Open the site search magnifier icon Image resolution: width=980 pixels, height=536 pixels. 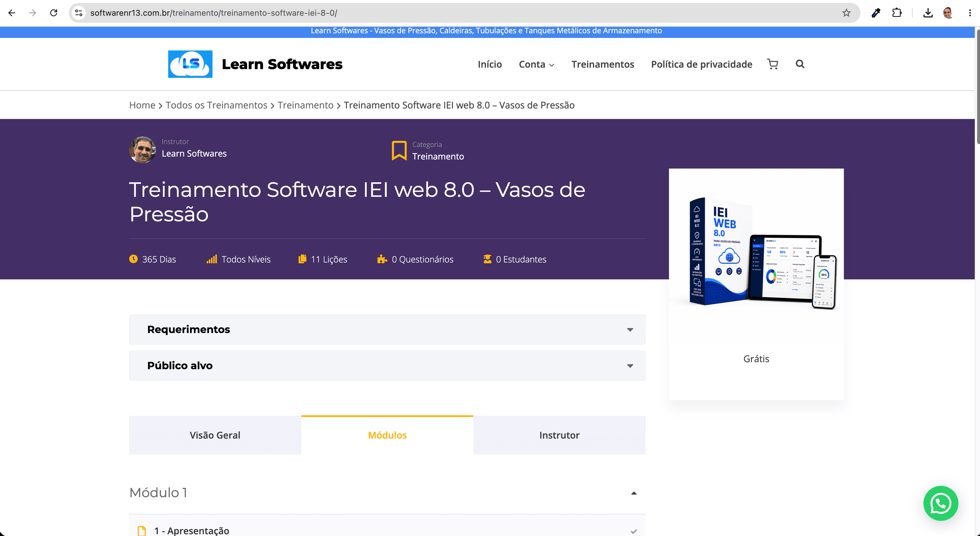point(800,64)
